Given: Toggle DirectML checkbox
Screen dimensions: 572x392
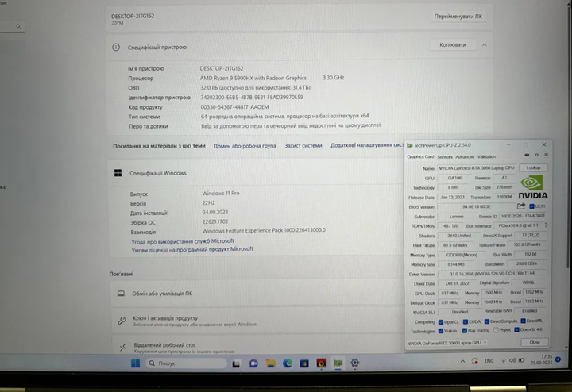Looking at the screenshot, I should tap(523, 321).
